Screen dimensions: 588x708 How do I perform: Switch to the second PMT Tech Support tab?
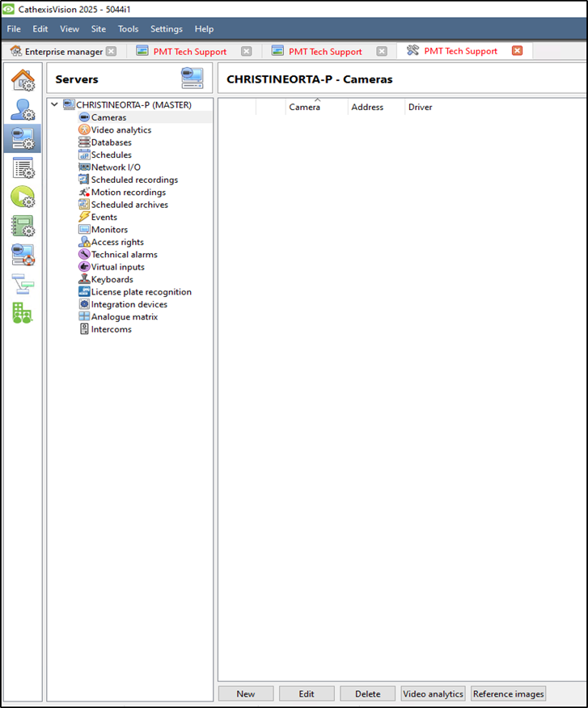click(x=325, y=52)
